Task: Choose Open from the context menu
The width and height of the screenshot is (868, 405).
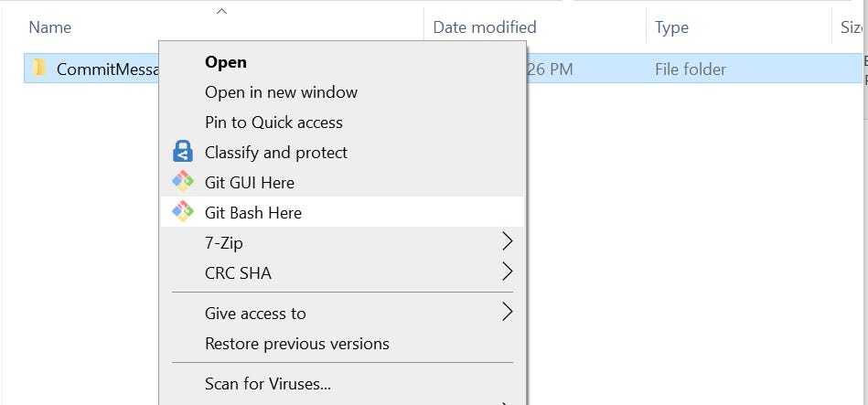Action: [225, 62]
